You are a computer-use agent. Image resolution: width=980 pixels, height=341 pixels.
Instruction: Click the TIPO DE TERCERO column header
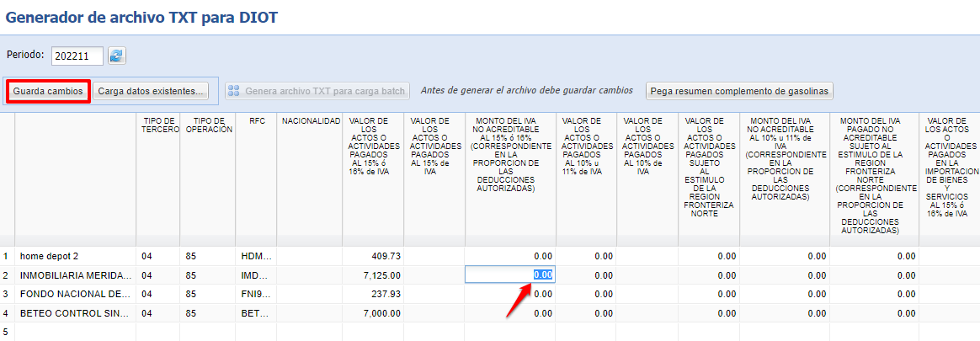[x=158, y=125]
